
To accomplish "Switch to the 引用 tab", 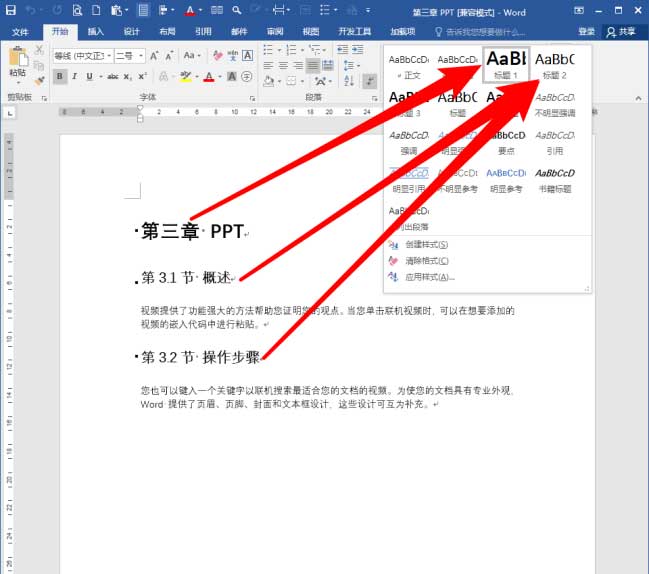I will click(x=203, y=31).
